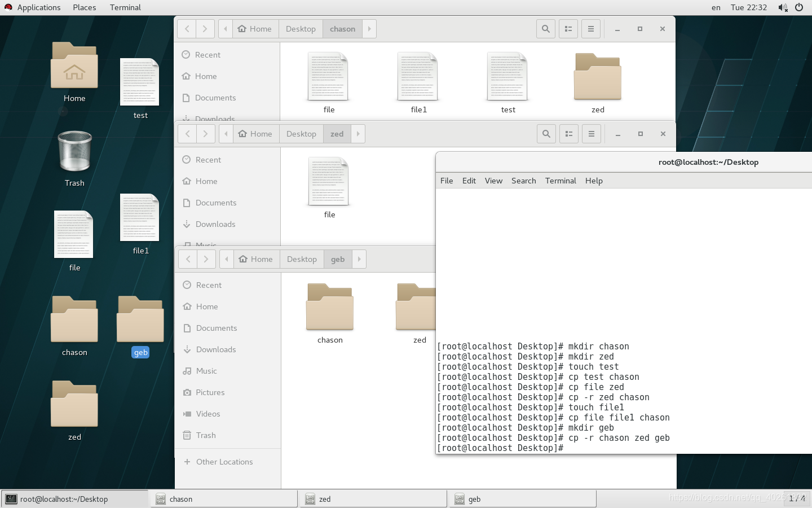812x508 pixels.
Task: Open Trash in the geb window sidebar
Action: pos(228,435)
